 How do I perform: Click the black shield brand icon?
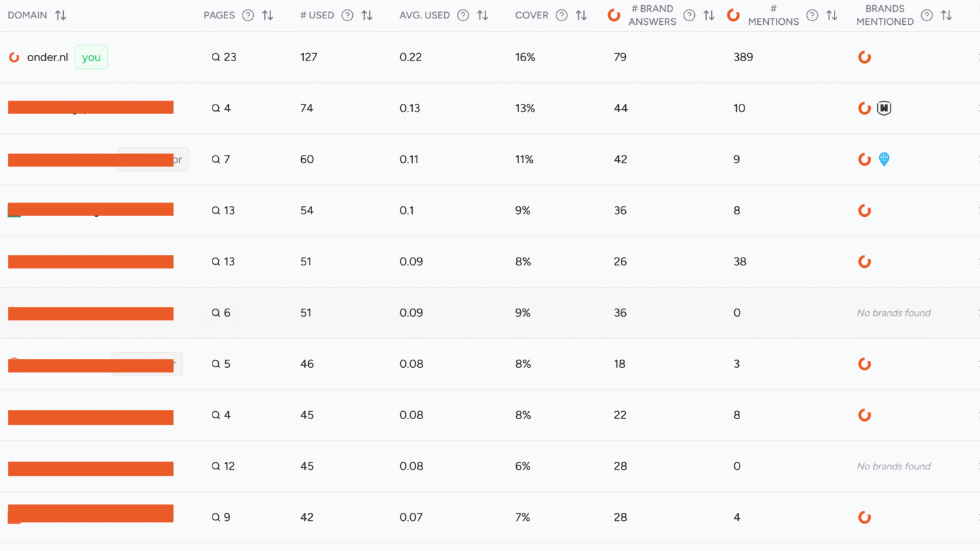point(884,108)
